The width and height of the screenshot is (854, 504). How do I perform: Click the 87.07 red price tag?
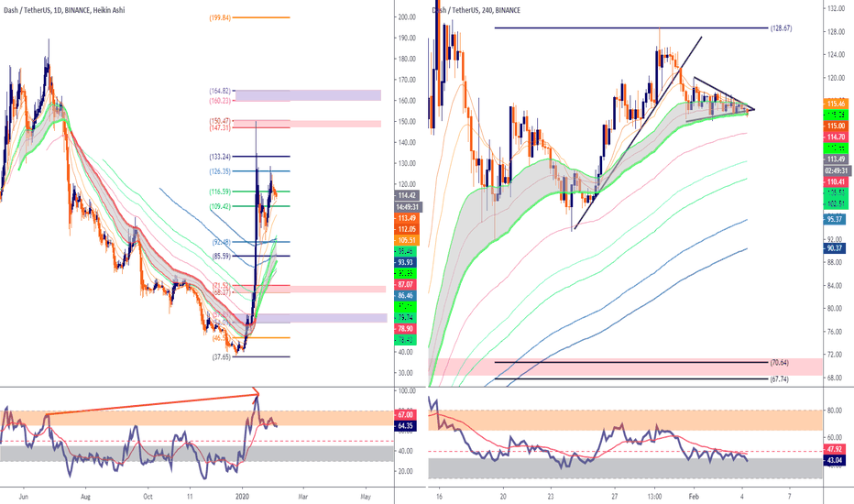point(406,284)
